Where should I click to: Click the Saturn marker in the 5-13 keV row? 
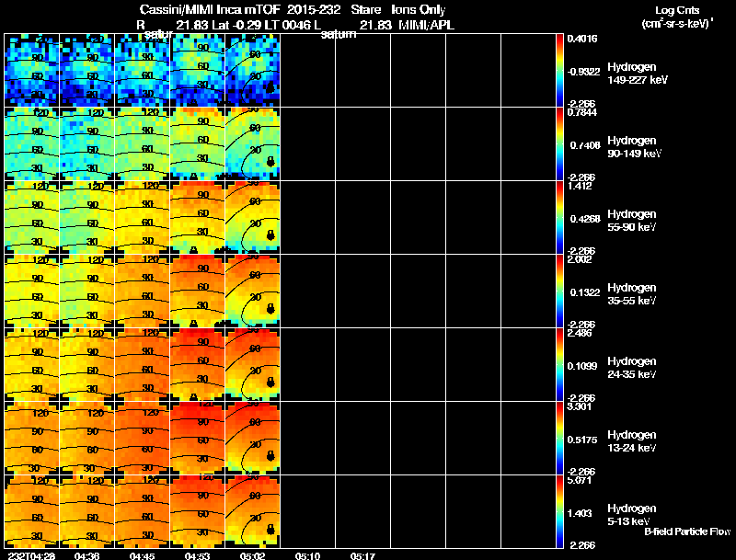(x=270, y=530)
